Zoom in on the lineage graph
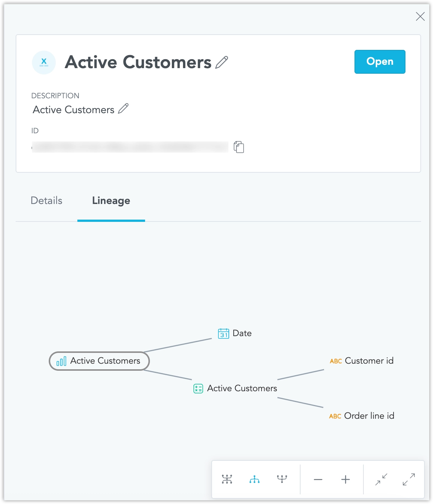Image resolution: width=433 pixels, height=504 pixels. pyautogui.click(x=346, y=479)
